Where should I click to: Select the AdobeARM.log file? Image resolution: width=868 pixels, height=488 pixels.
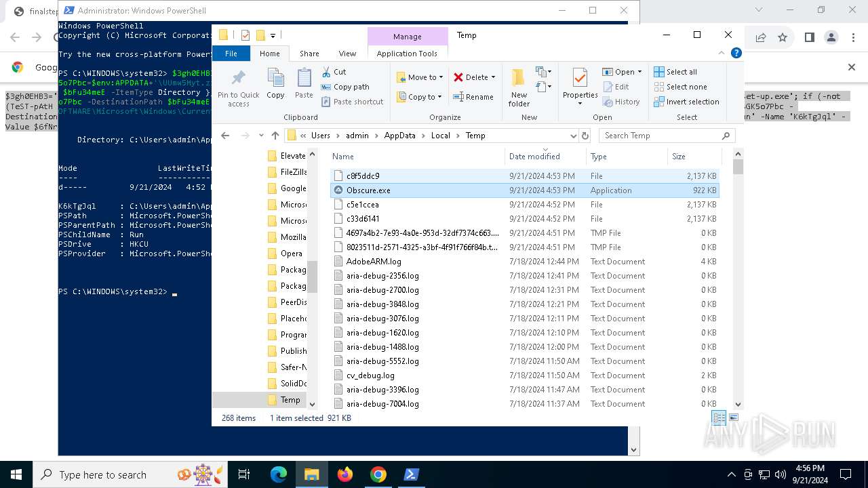[524, 262]
